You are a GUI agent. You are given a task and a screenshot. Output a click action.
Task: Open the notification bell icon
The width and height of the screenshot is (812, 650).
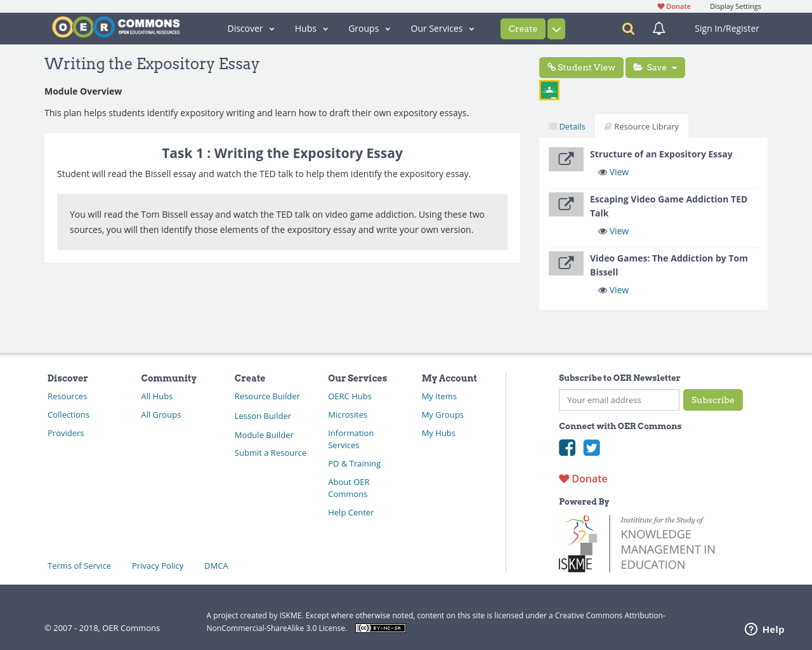(x=657, y=28)
